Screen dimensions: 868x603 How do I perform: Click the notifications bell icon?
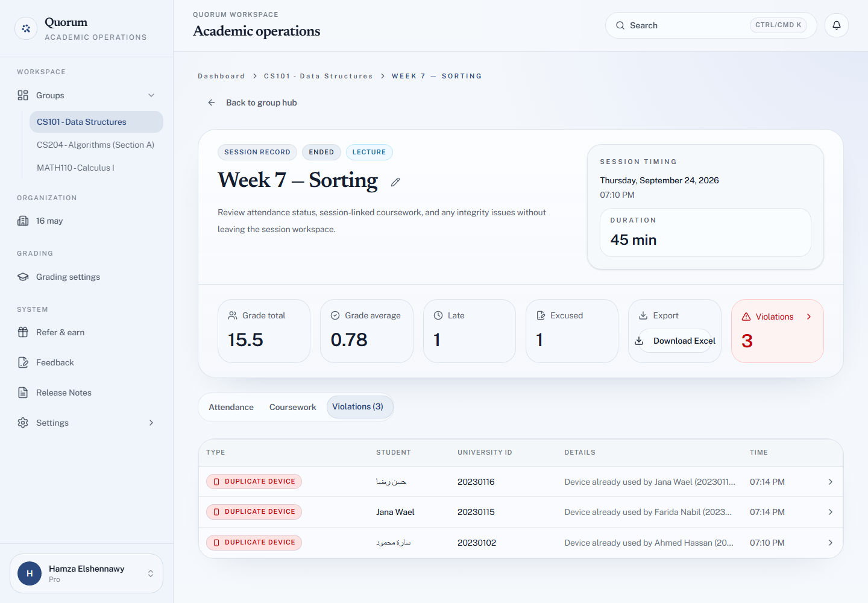[837, 25]
